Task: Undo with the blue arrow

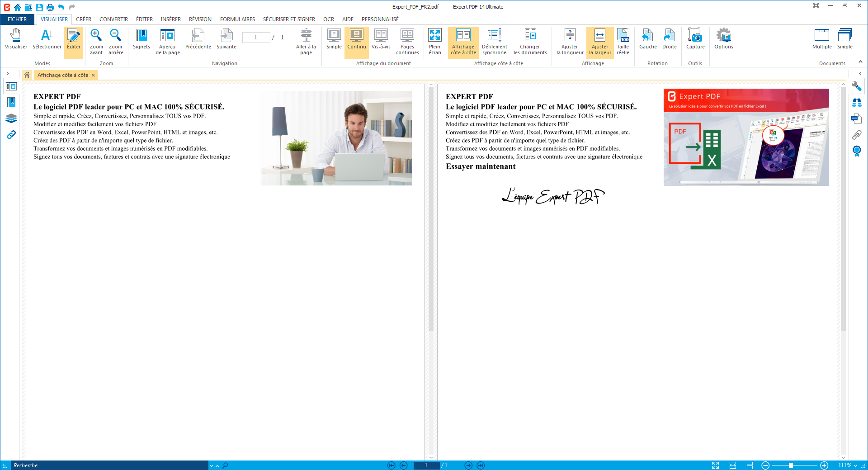Action: (x=61, y=7)
